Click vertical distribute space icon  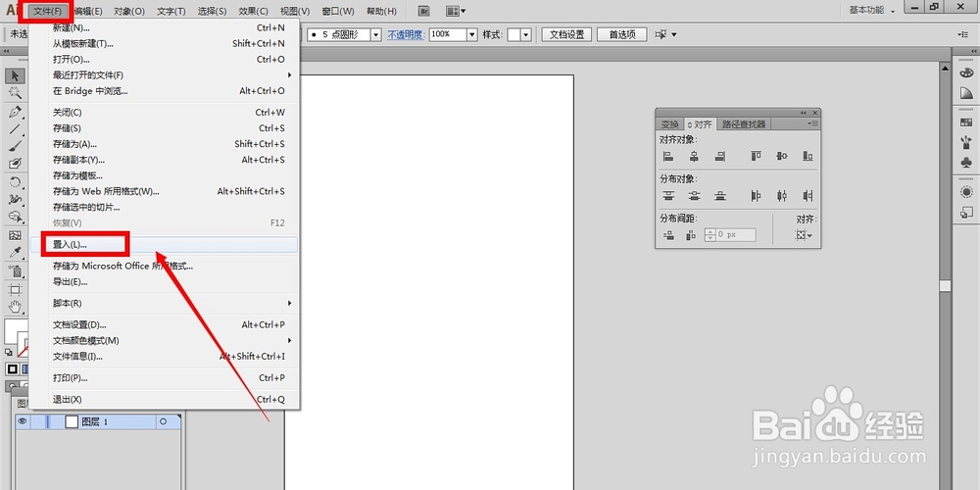tap(668, 235)
